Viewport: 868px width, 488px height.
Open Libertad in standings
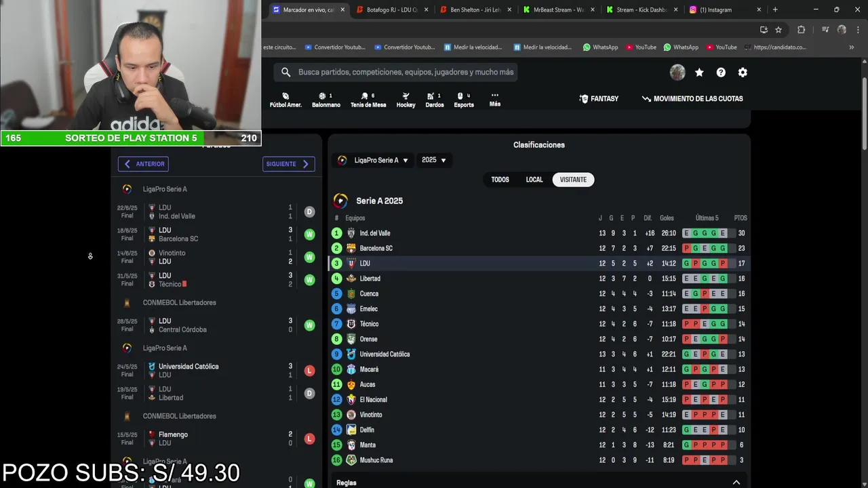370,279
